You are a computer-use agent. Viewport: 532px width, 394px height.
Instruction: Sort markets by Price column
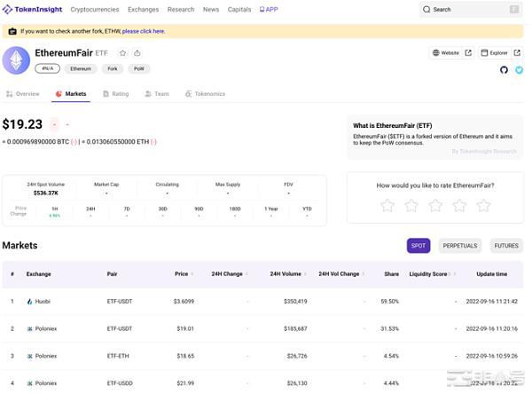(184, 274)
